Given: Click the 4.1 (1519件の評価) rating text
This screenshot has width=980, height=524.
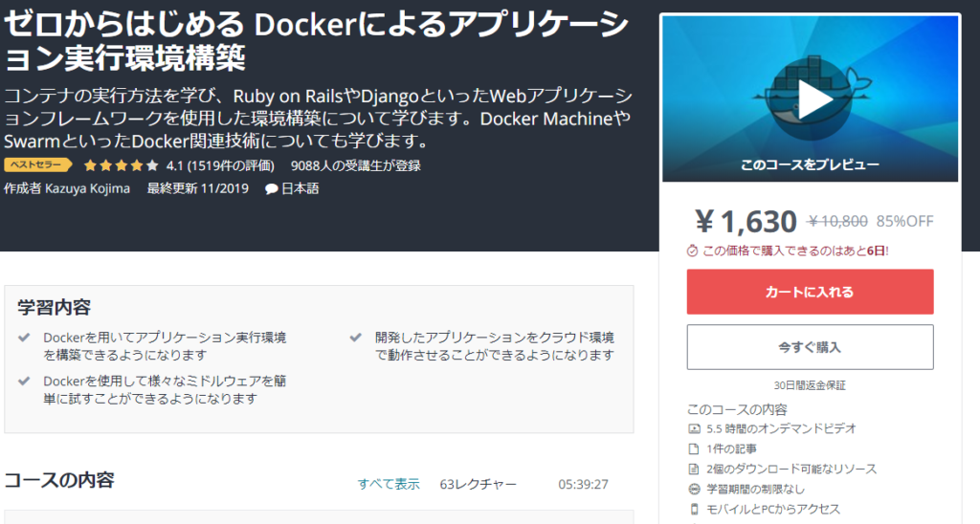Looking at the screenshot, I should [220, 165].
